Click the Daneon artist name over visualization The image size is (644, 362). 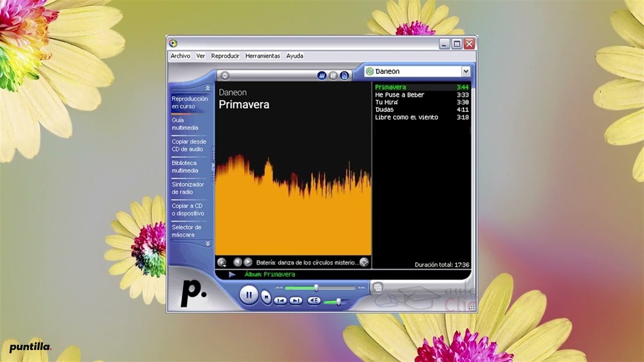(232, 93)
